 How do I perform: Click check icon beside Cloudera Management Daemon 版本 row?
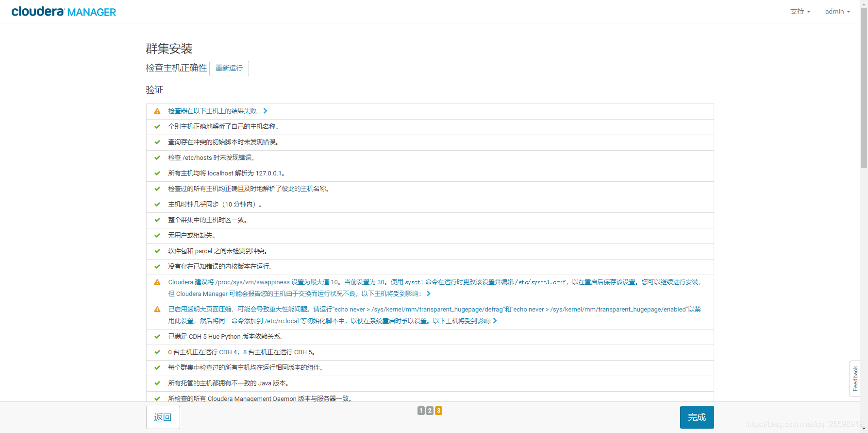click(157, 398)
